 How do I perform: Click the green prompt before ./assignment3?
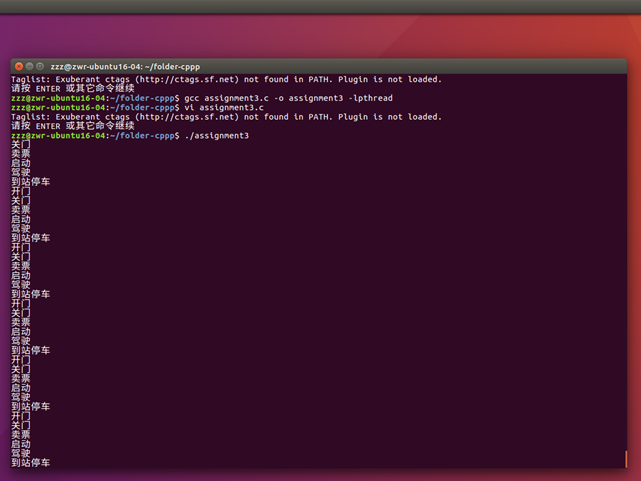[58, 136]
